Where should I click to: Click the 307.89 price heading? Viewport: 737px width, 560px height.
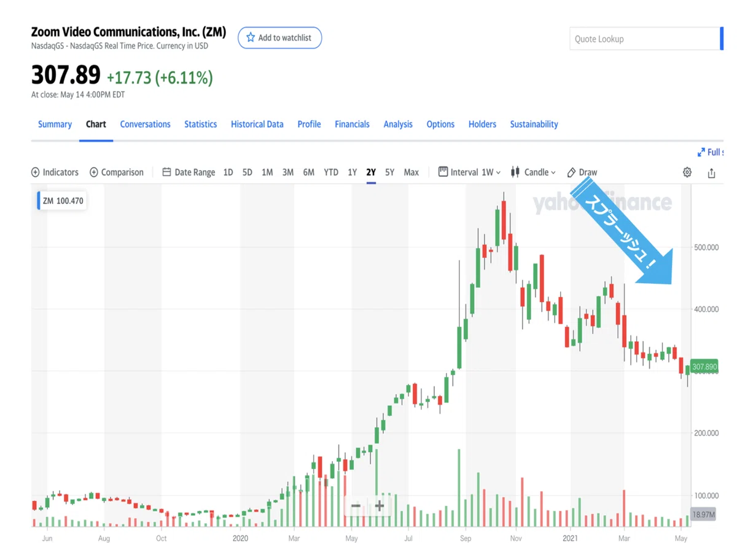[66, 75]
